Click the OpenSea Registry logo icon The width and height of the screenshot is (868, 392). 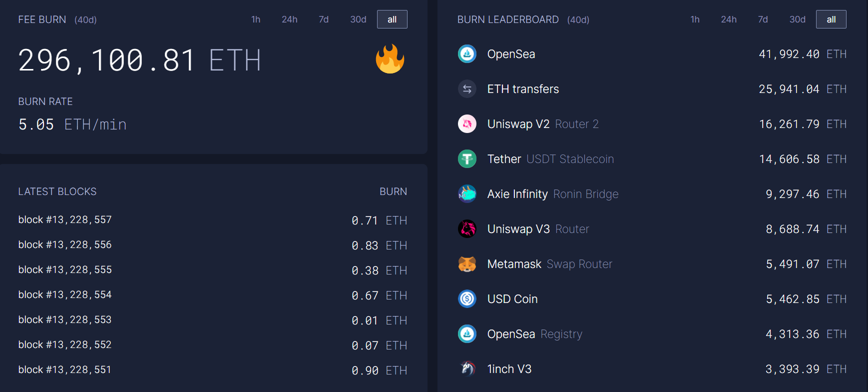467,334
